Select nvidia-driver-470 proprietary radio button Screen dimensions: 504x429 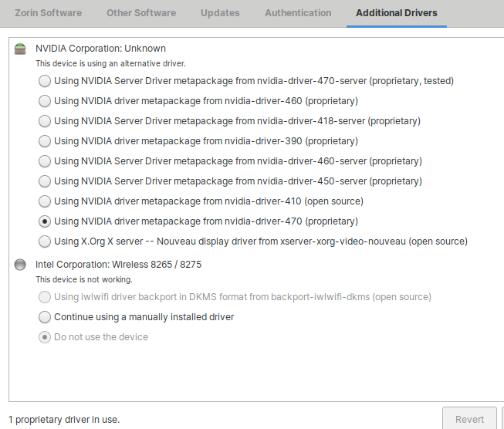pyautogui.click(x=44, y=221)
